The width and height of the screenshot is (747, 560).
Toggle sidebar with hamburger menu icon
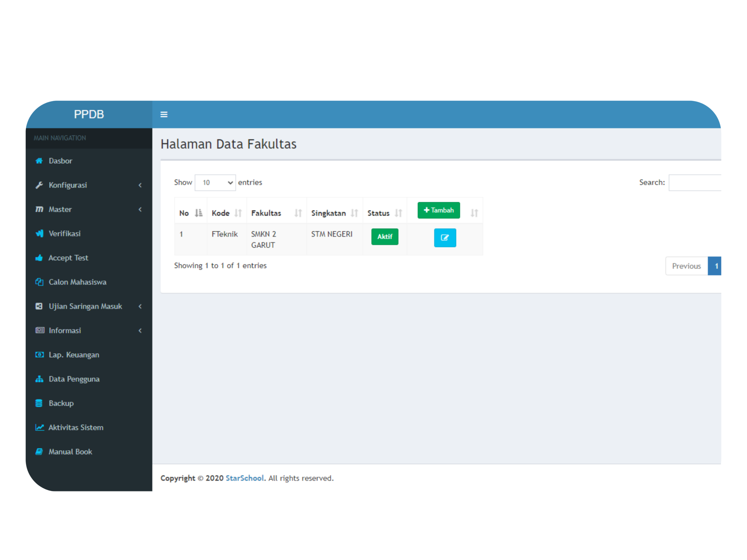click(164, 114)
